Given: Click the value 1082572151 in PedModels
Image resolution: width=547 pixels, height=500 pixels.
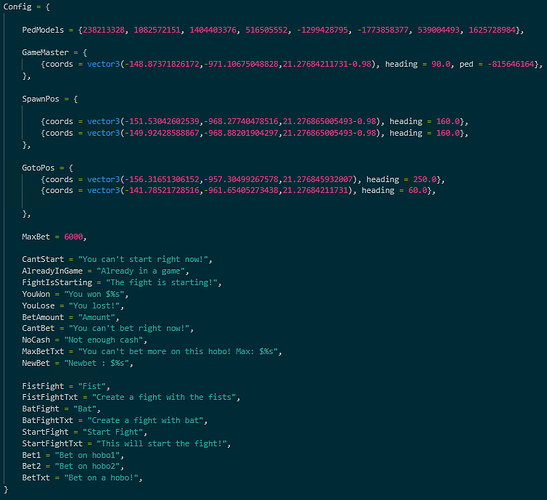Looking at the screenshot, I should [x=157, y=30].
